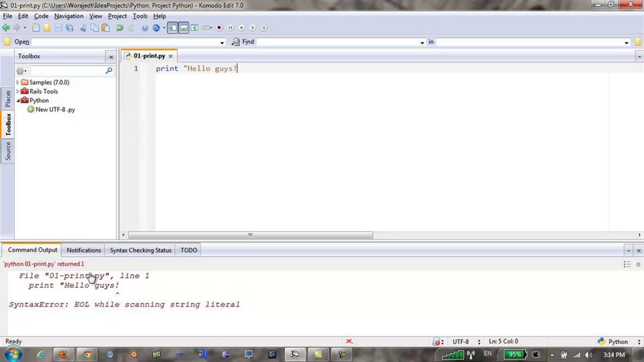The height and width of the screenshot is (362, 644).
Task: Open the Navigation menu
Action: point(69,16)
